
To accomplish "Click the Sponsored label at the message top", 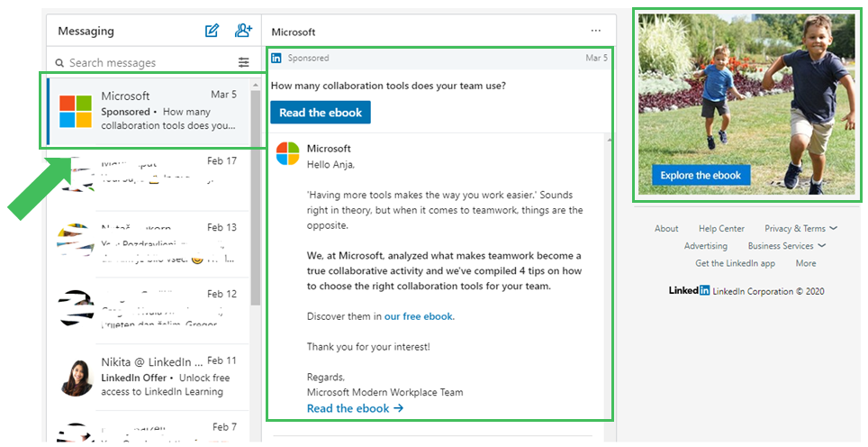I will (308, 58).
